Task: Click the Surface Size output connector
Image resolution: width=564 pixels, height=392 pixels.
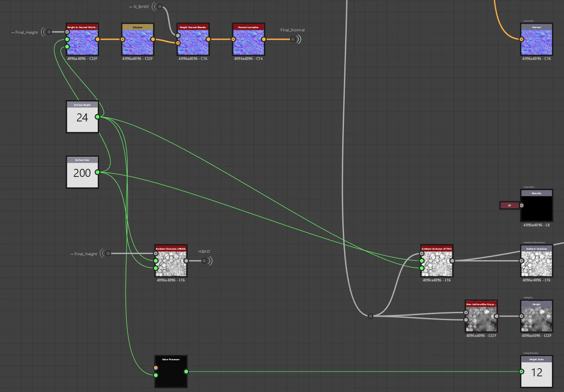Action: (97, 172)
